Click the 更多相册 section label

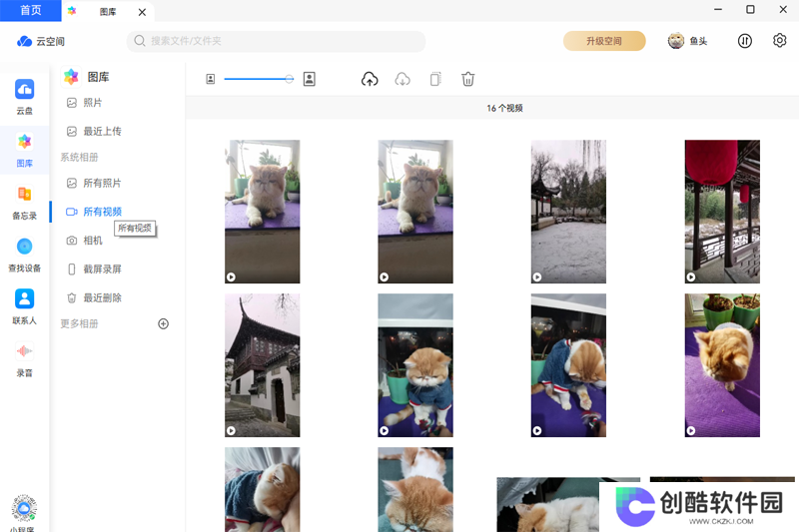click(x=80, y=323)
